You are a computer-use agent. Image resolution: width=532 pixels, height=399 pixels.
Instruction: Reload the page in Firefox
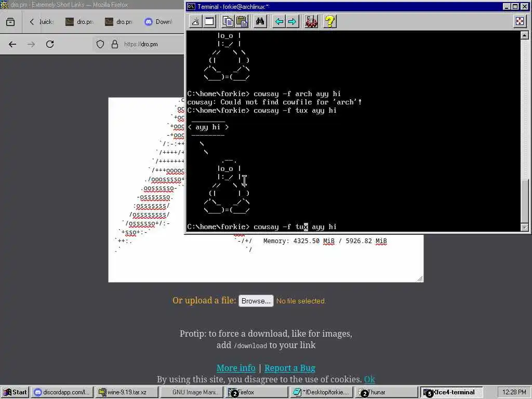click(x=50, y=44)
